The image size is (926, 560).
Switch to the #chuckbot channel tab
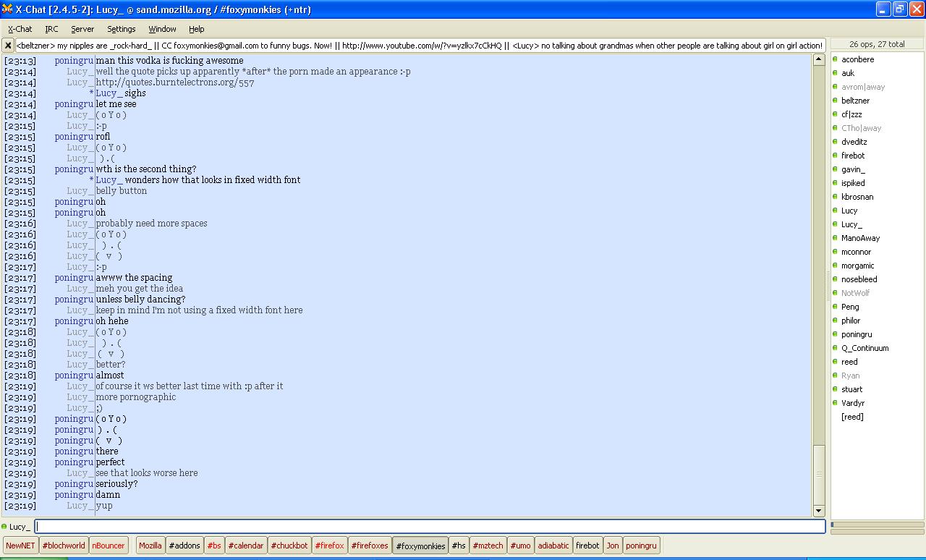[x=289, y=546]
